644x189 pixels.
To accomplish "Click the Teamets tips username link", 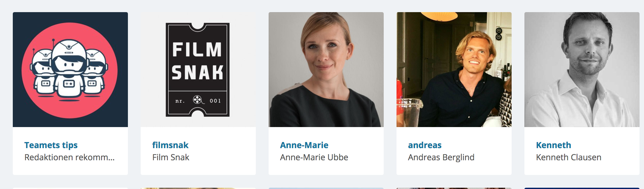I will 51,145.
